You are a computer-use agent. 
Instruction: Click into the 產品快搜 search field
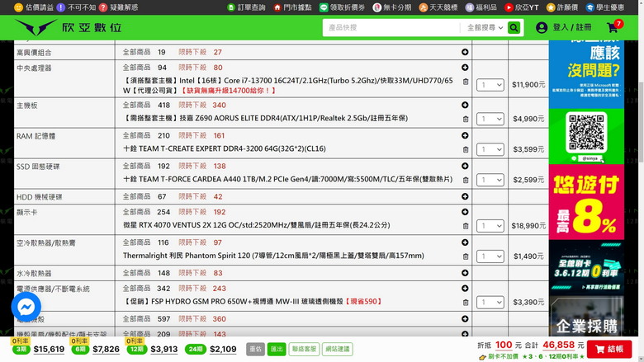point(391,27)
